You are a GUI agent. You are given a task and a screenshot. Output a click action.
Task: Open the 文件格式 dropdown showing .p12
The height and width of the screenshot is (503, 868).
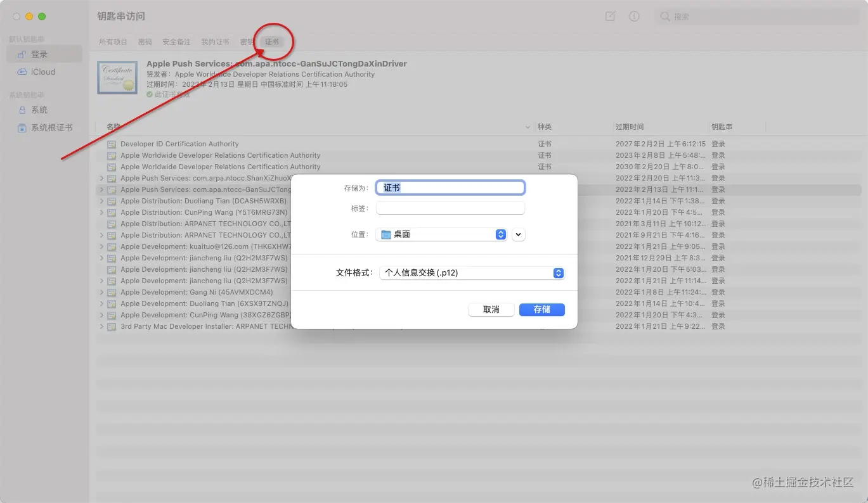tap(472, 273)
